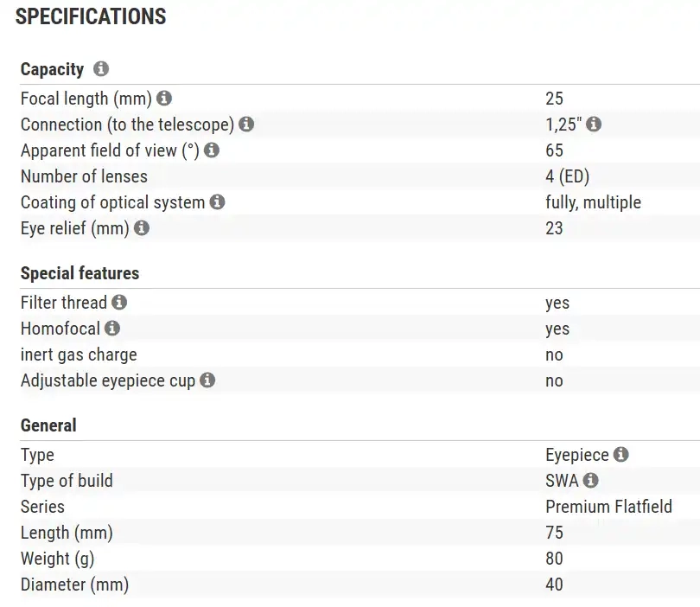Show info icon next to SWA value
The width and height of the screenshot is (700, 607).
tap(591, 481)
